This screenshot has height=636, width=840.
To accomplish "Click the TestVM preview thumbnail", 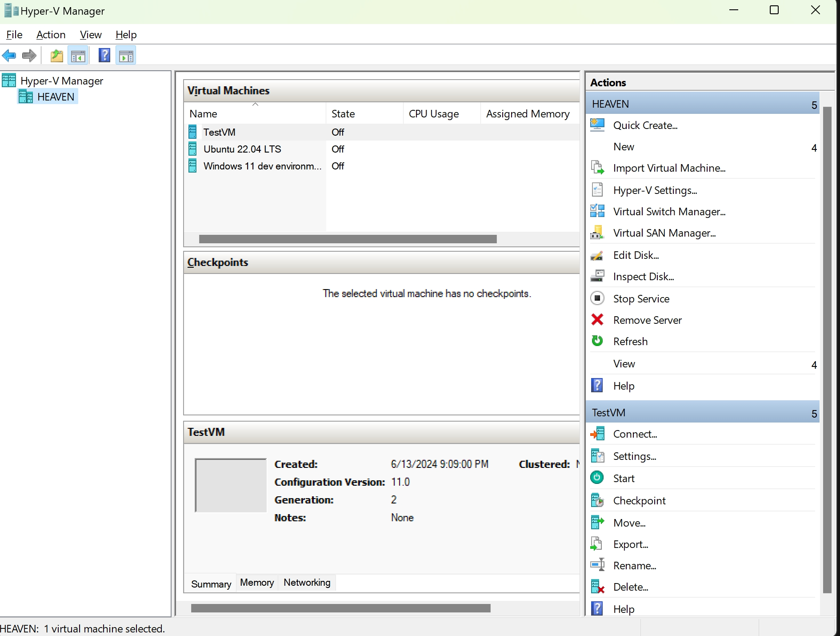I will coord(231,485).
